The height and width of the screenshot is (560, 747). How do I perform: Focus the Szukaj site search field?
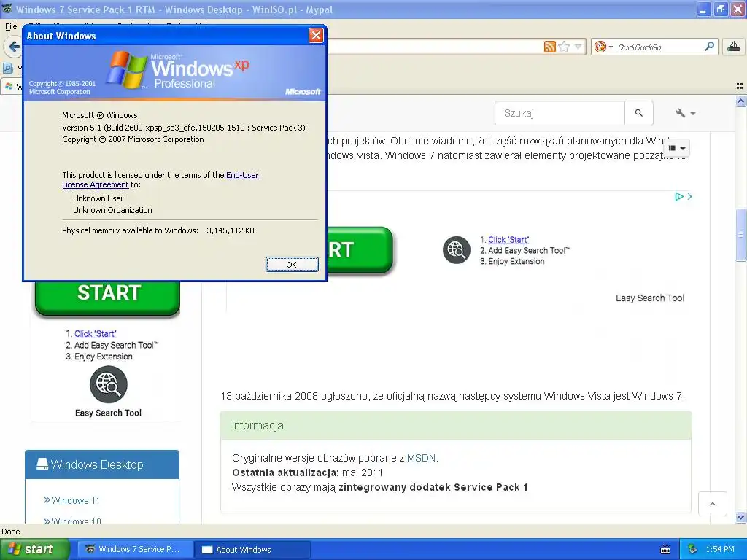pos(560,113)
